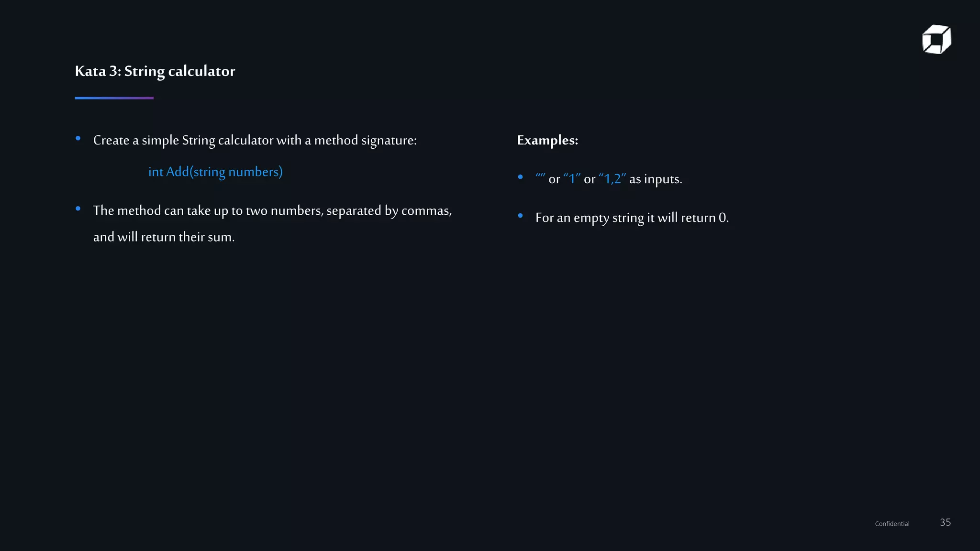Click the blue "1" example input
The height and width of the screenshot is (551, 980).
coord(572,179)
